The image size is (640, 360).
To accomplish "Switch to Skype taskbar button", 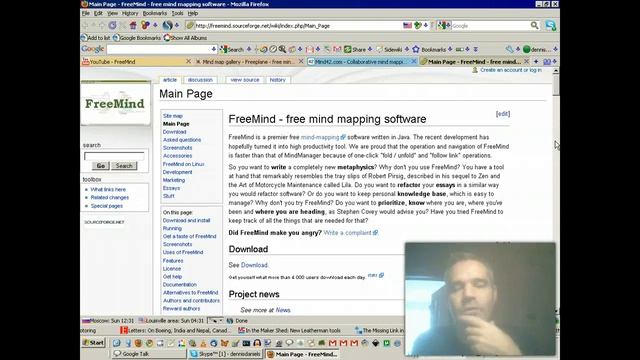I will pyautogui.click(x=225, y=354).
